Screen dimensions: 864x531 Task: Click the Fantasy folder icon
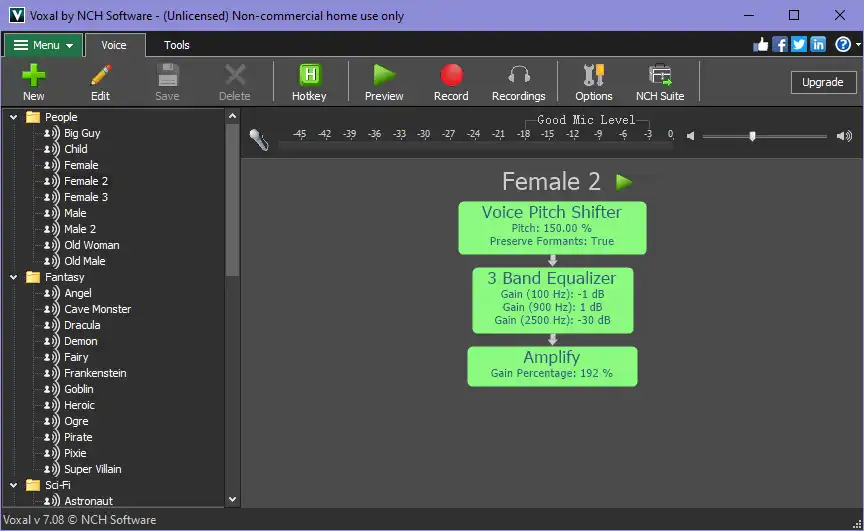click(x=33, y=277)
